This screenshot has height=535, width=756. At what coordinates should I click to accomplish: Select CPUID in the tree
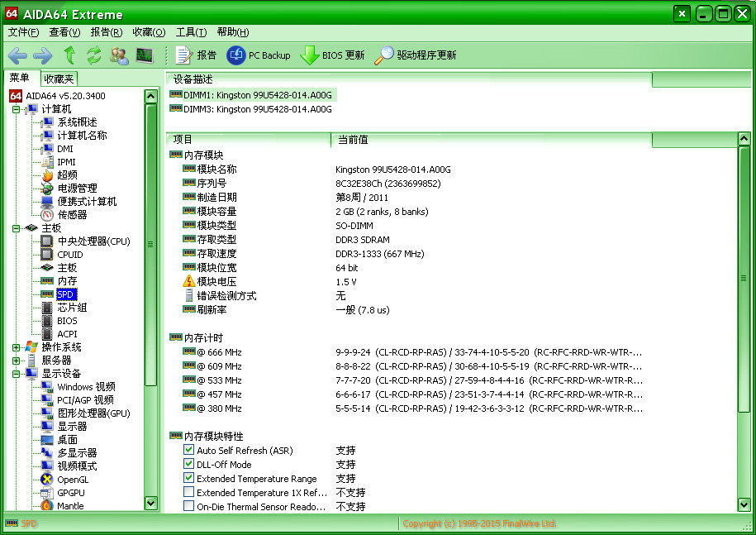coord(62,255)
